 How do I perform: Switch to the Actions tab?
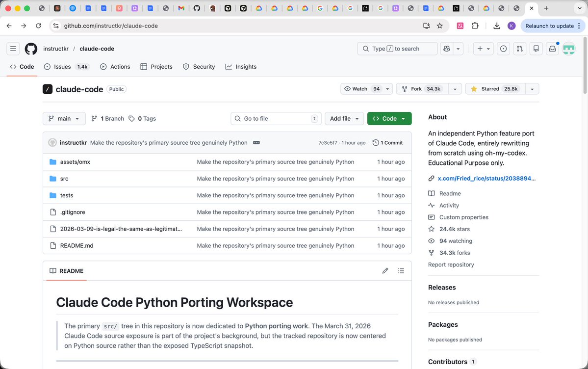click(x=115, y=67)
